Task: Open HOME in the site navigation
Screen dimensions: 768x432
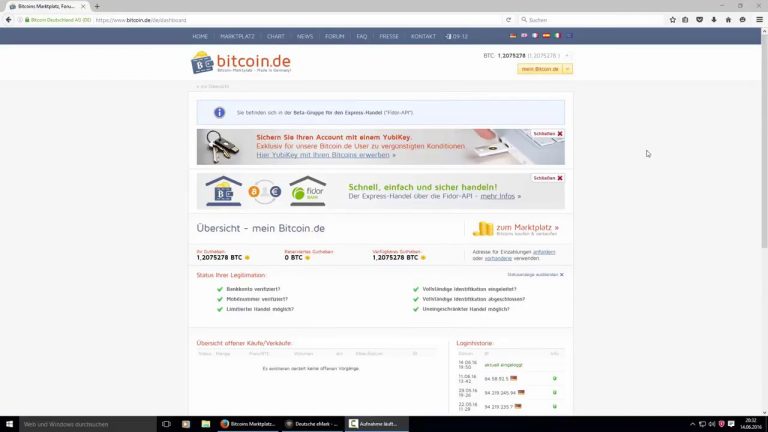Action: [x=200, y=36]
